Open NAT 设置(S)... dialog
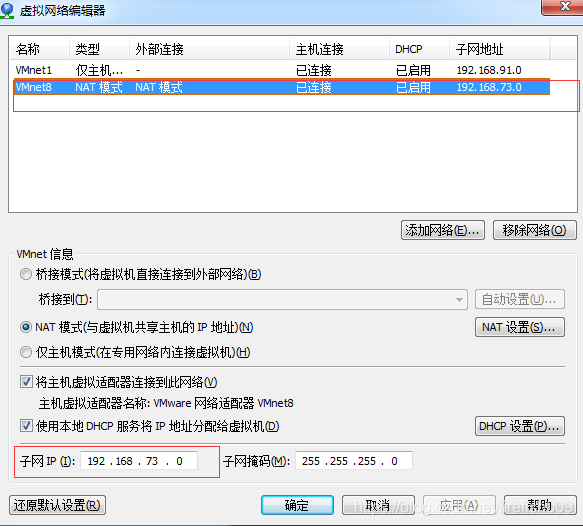 tap(520, 327)
